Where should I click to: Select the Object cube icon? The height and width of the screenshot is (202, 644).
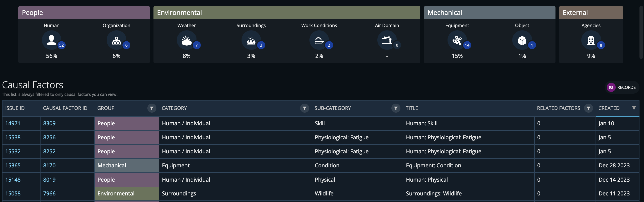tap(522, 40)
